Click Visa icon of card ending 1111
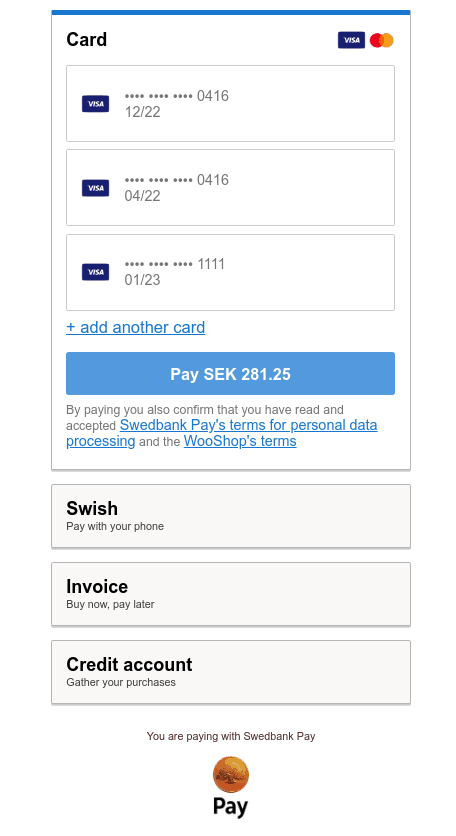The height and width of the screenshot is (836, 456). (x=95, y=272)
